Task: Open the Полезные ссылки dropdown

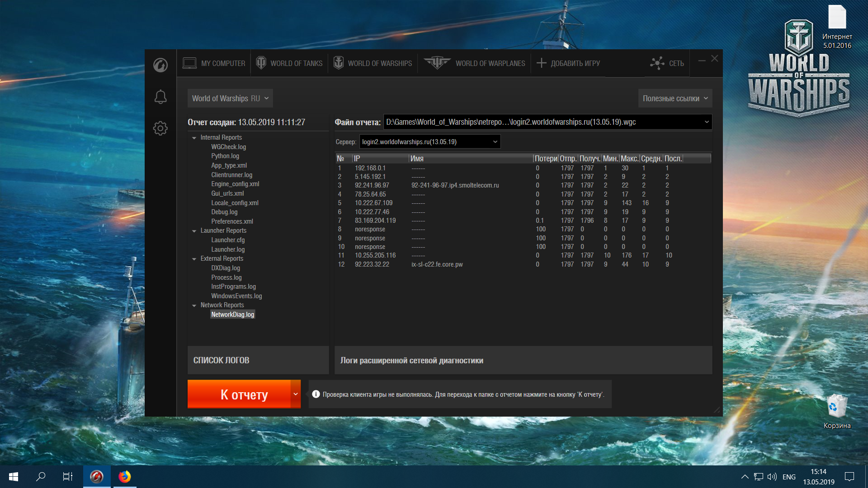Action: [675, 99]
